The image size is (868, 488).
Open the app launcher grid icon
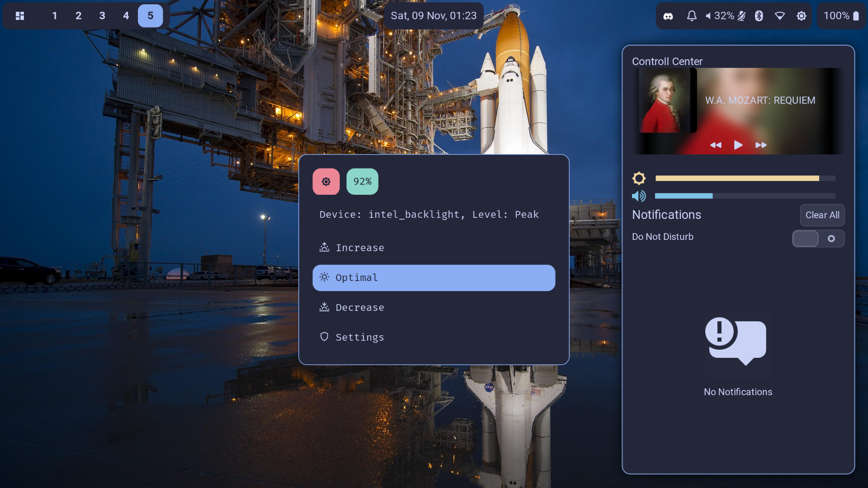[x=20, y=16]
